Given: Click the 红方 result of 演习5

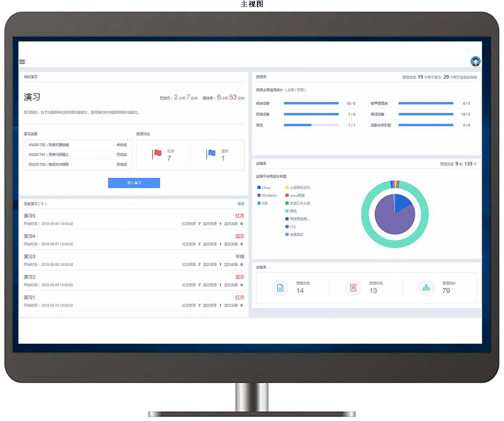Looking at the screenshot, I should click(240, 216).
